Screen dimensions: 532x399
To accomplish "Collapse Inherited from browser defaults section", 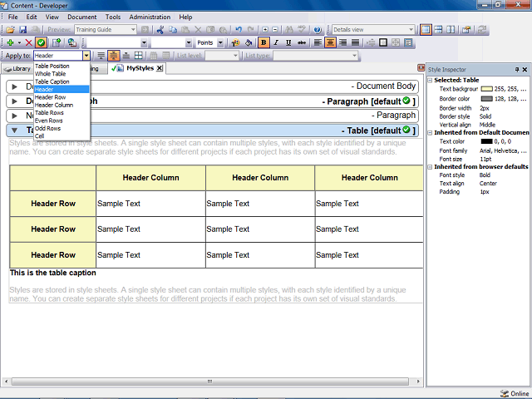I will tap(430, 167).
